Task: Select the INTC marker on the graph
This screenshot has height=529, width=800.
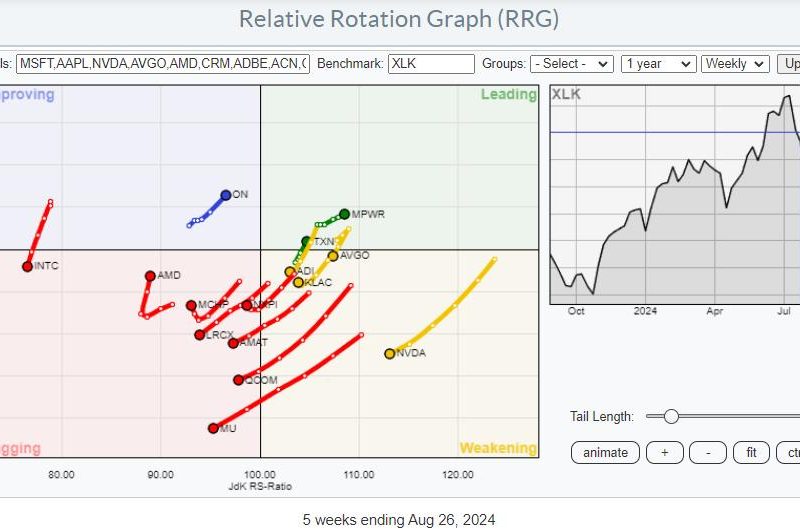Action: (28, 266)
